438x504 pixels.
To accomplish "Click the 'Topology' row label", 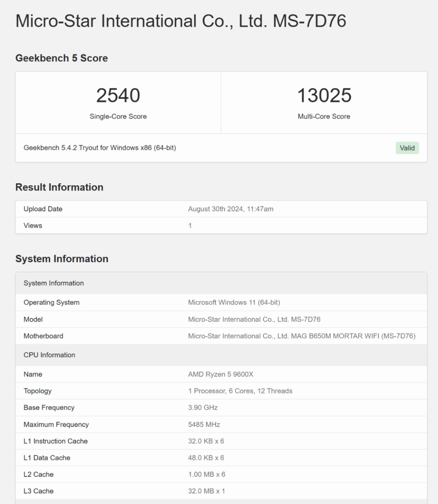I will pyautogui.click(x=38, y=391).
